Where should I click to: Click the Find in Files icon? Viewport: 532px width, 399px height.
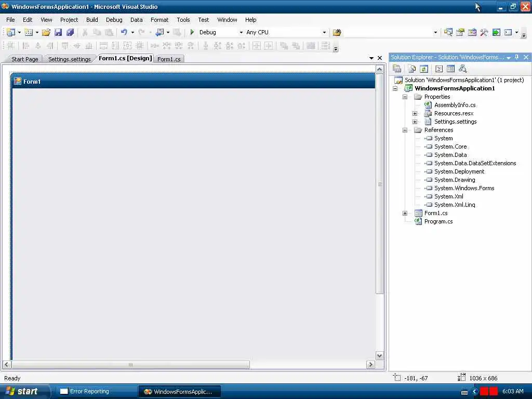pos(337,32)
